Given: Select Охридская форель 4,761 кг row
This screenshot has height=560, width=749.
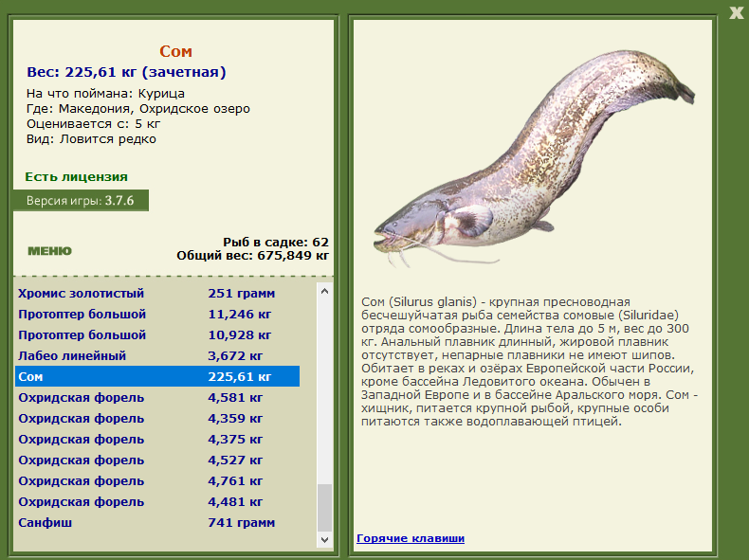Looking at the screenshot, I should (x=157, y=481).
